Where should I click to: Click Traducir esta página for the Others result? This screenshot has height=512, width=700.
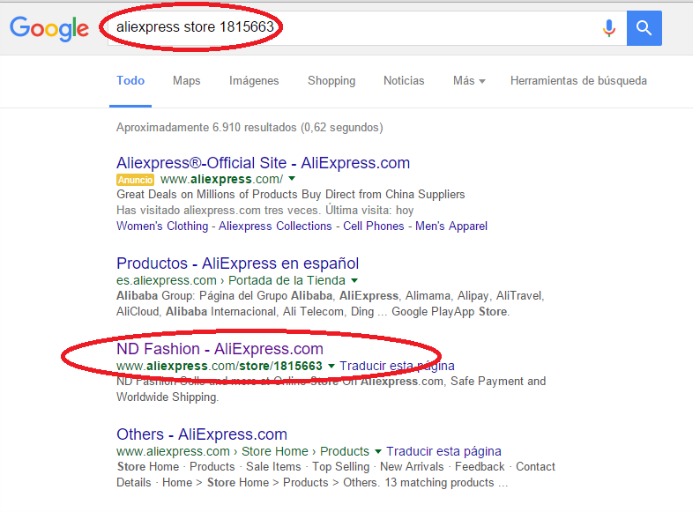tap(444, 451)
